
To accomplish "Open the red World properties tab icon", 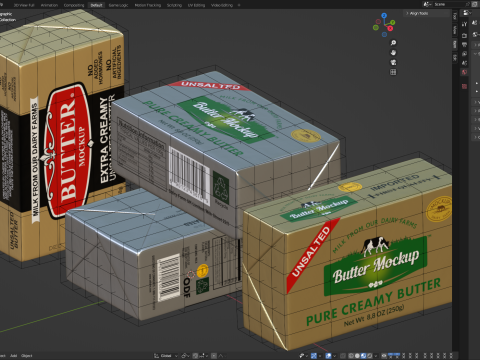I will pyautogui.click(x=464, y=72).
